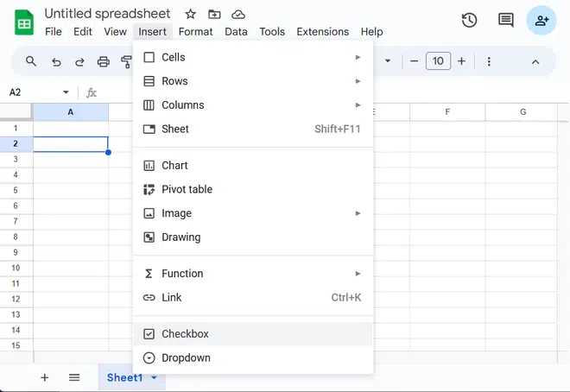Open the Name box dropdown arrow
Image resolution: width=570 pixels, height=392 pixels.
[66, 92]
